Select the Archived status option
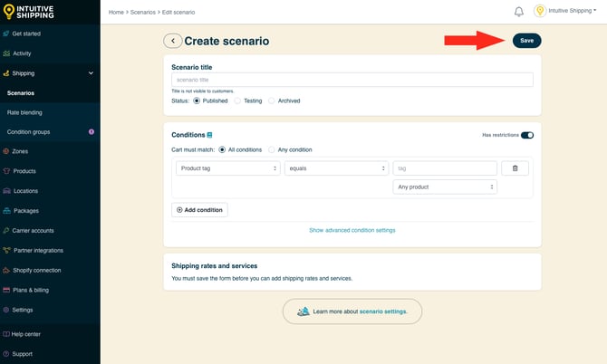Viewport: 607px width, 364px height. (x=273, y=101)
